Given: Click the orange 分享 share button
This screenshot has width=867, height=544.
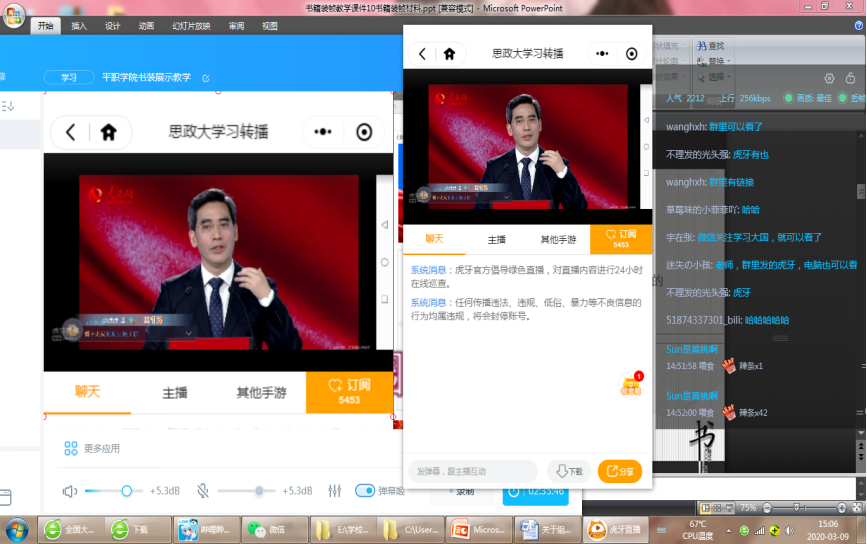Looking at the screenshot, I should [620, 472].
